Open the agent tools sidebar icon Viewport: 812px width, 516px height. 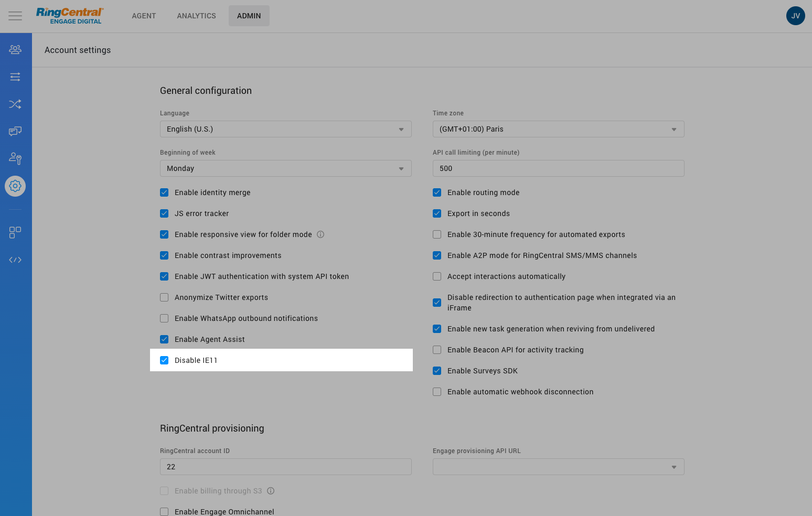(15, 158)
